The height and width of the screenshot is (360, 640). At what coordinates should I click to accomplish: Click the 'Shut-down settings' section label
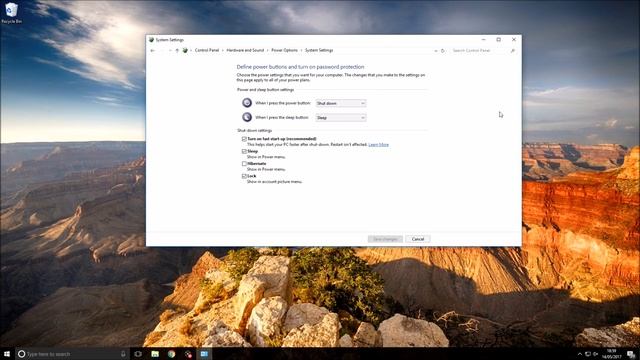coord(255,131)
